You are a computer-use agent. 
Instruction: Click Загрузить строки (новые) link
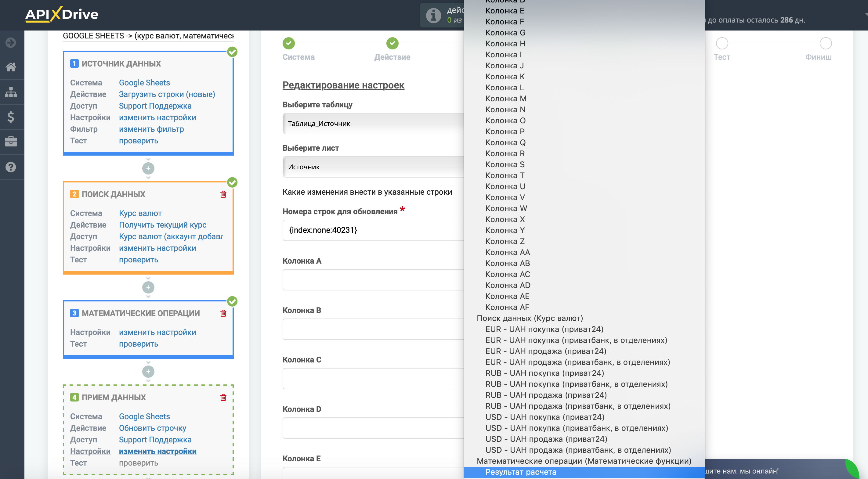(x=167, y=94)
